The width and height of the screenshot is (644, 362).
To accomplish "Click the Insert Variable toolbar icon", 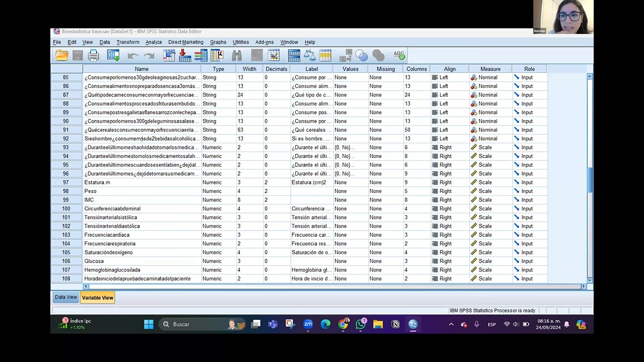I will click(x=273, y=55).
